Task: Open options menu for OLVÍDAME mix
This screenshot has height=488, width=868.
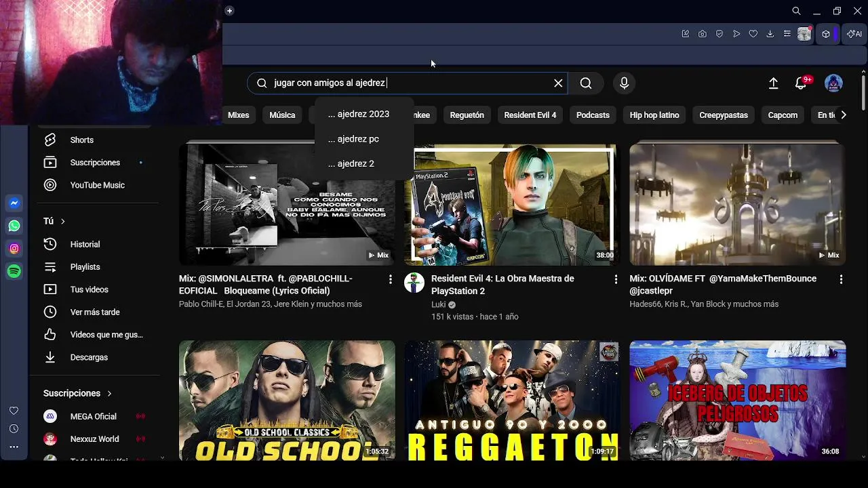Action: coord(841,279)
